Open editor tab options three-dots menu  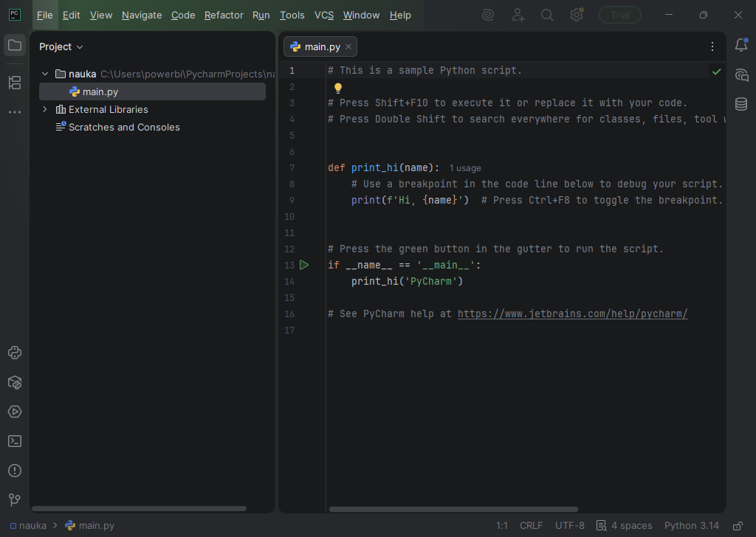pos(712,46)
